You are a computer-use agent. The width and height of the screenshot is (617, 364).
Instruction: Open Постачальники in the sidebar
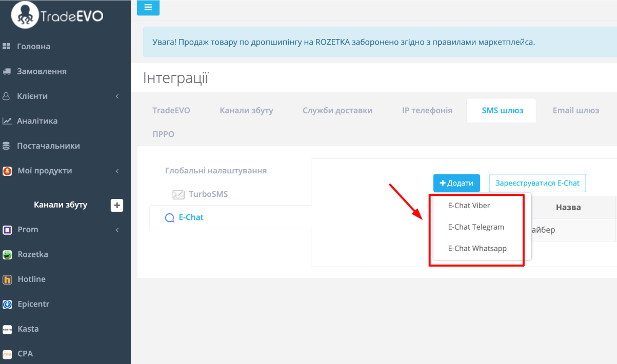(x=48, y=146)
